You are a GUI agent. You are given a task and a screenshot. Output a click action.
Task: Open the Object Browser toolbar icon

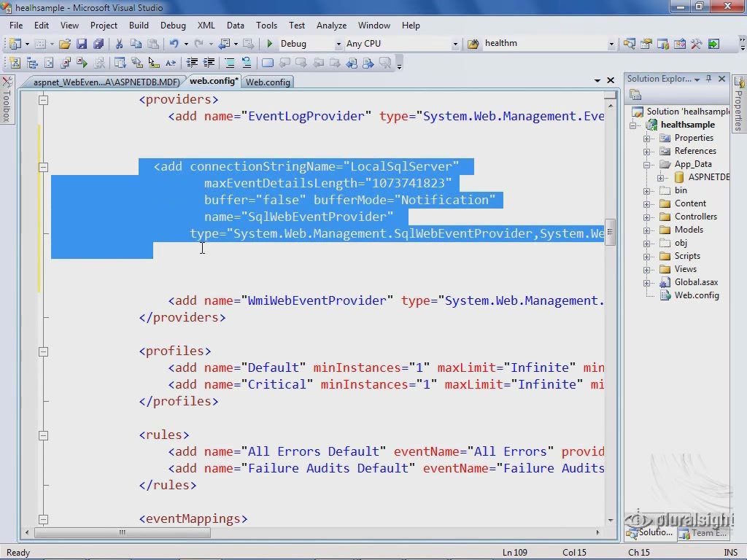pyautogui.click(x=679, y=44)
